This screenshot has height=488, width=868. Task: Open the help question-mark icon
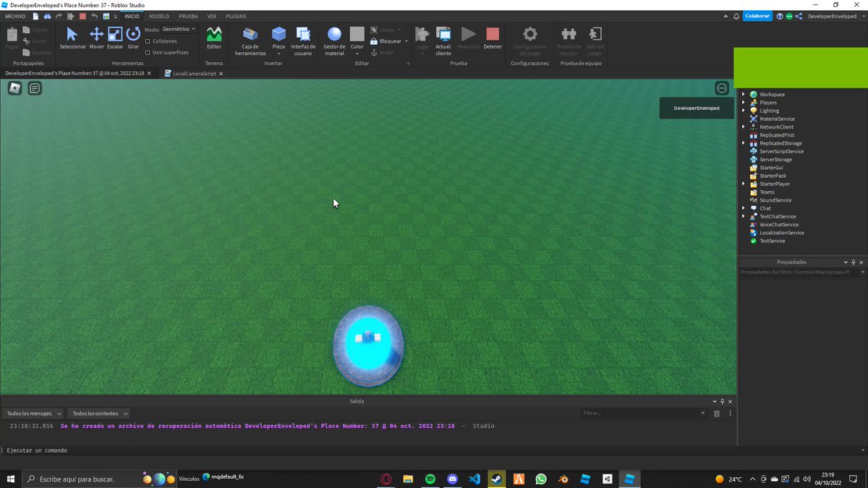780,16
